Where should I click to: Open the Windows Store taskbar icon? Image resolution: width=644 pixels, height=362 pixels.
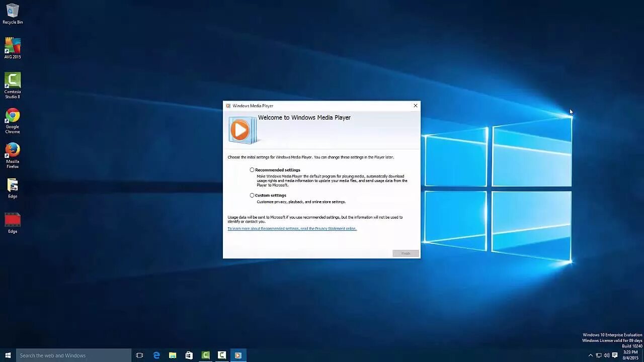coord(189,355)
